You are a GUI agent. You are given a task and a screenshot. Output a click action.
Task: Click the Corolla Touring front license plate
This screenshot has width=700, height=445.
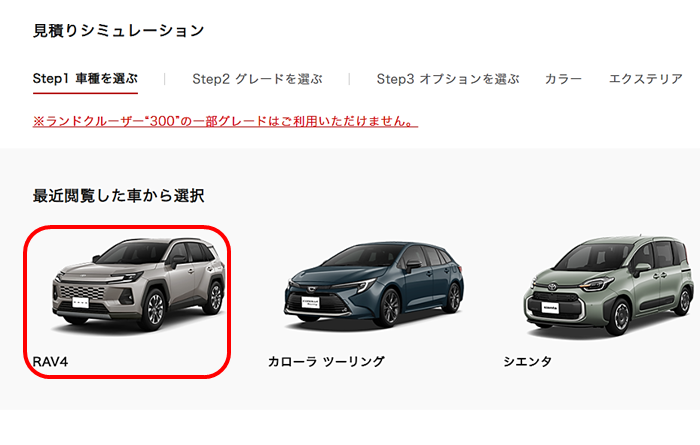[x=310, y=302]
